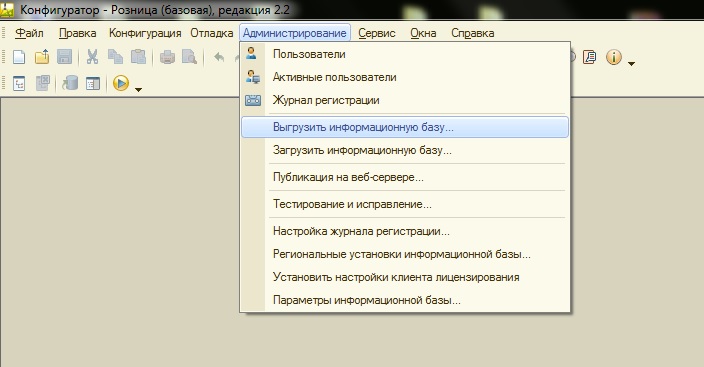Click the form list window icon
This screenshot has height=367, width=704.
(x=93, y=84)
